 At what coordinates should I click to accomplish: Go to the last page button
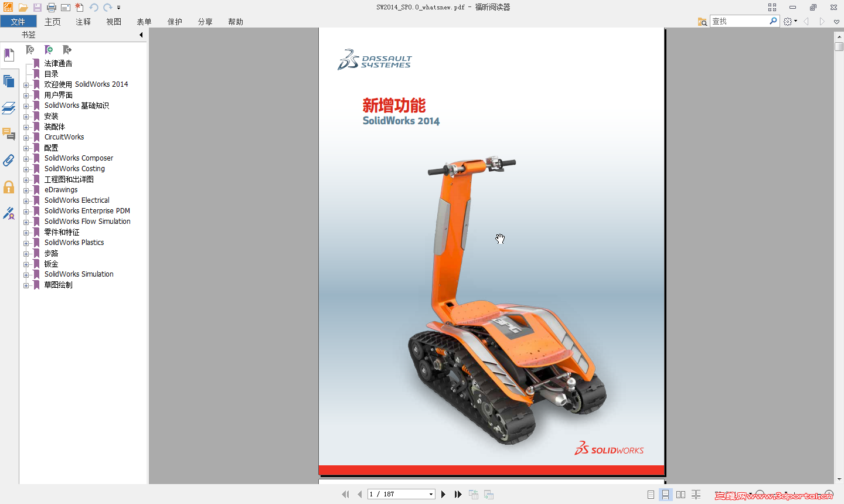(x=458, y=495)
